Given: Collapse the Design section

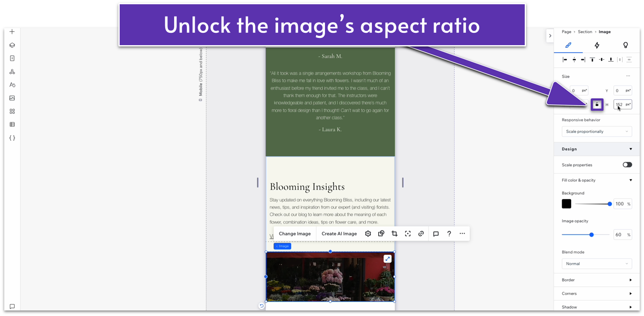Looking at the screenshot, I should (631, 149).
